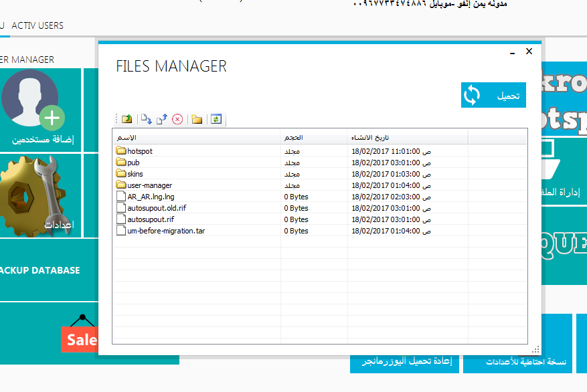Select the hotspot row name
Image resolution: width=587 pixels, height=392 pixels.
coord(140,151)
